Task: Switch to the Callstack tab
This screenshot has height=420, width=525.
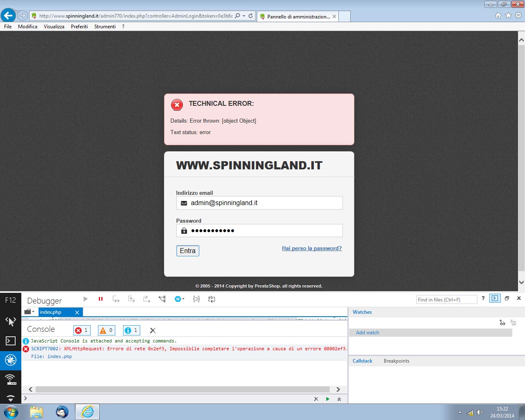Action: [363, 361]
